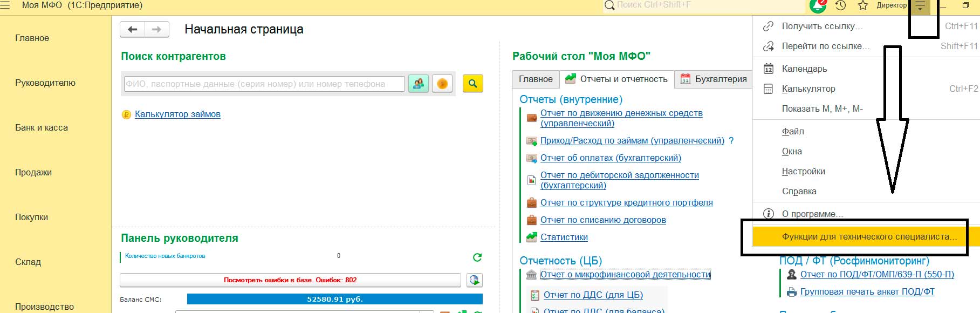Open Продажи section in sidebar
Image resolution: width=980 pixels, height=313 pixels.
click(33, 173)
